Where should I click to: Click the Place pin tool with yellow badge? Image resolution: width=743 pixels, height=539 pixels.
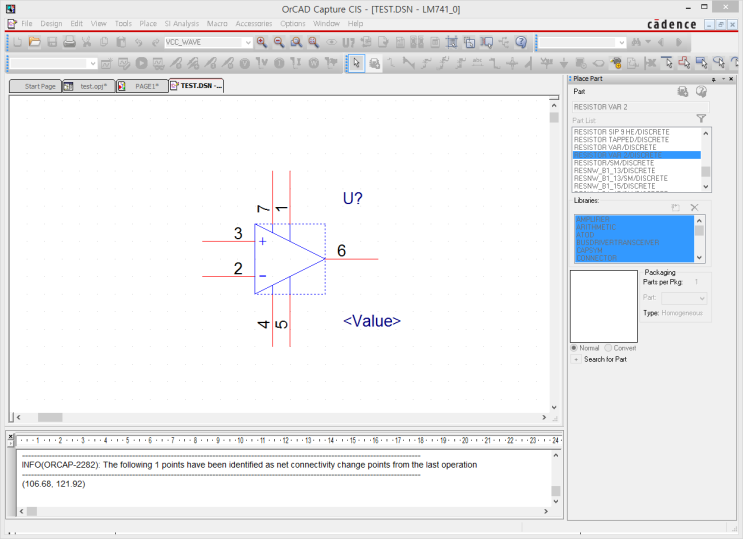[x=616, y=63]
